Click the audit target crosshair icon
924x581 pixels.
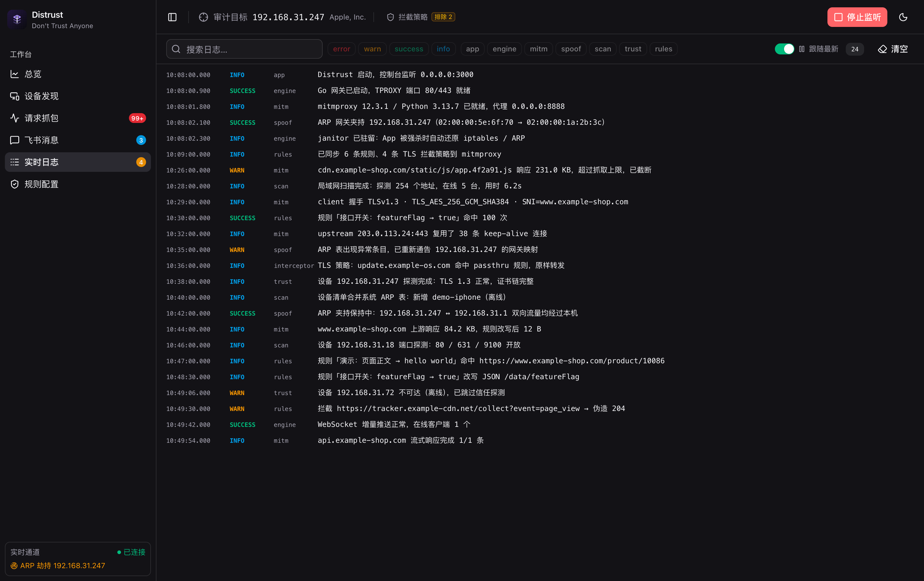[x=204, y=17]
